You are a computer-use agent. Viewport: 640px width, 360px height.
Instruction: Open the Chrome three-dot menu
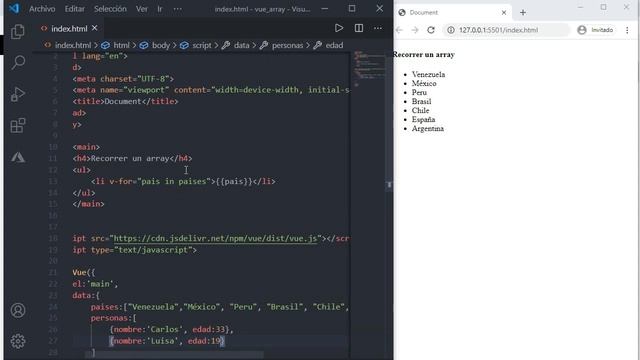tap(627, 30)
